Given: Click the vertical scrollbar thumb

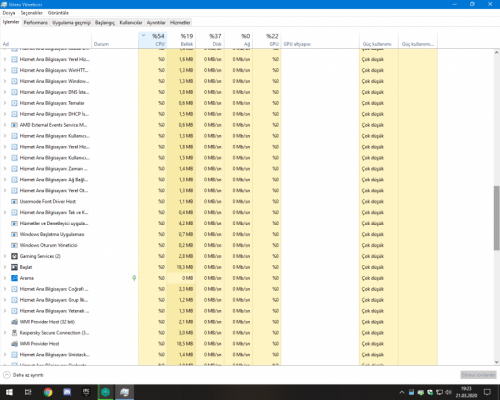Looking at the screenshot, I should (x=496, y=218).
